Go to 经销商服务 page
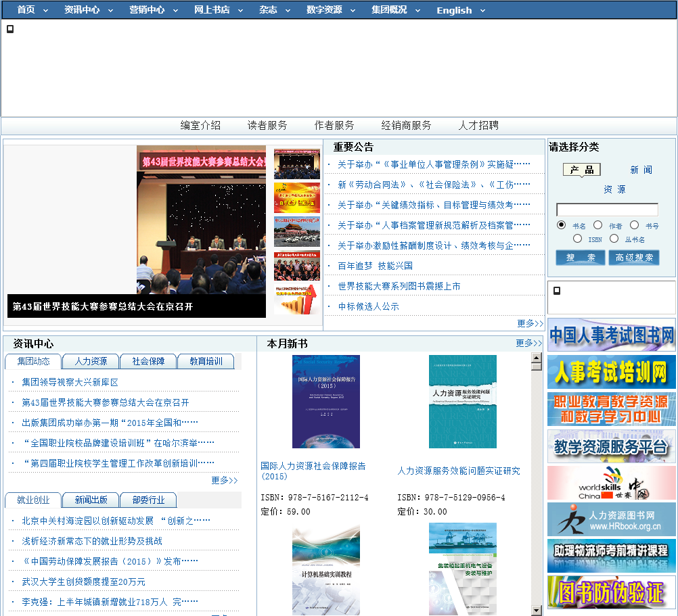 click(407, 125)
